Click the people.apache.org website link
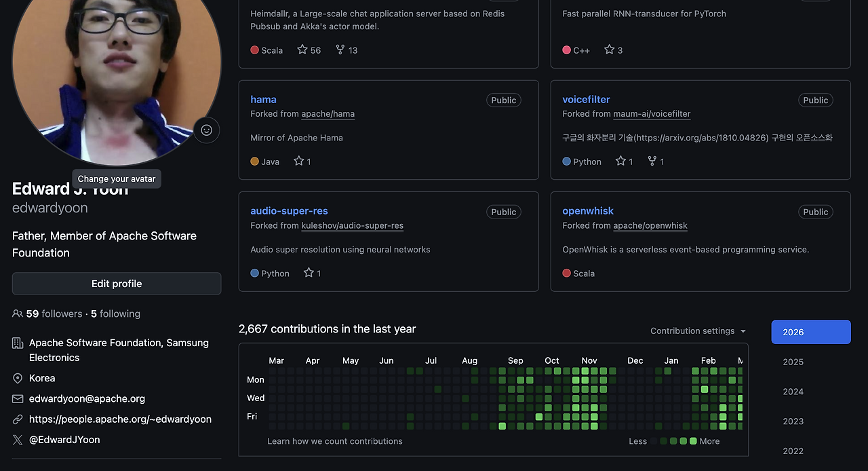This screenshot has width=868, height=471. tap(120, 419)
